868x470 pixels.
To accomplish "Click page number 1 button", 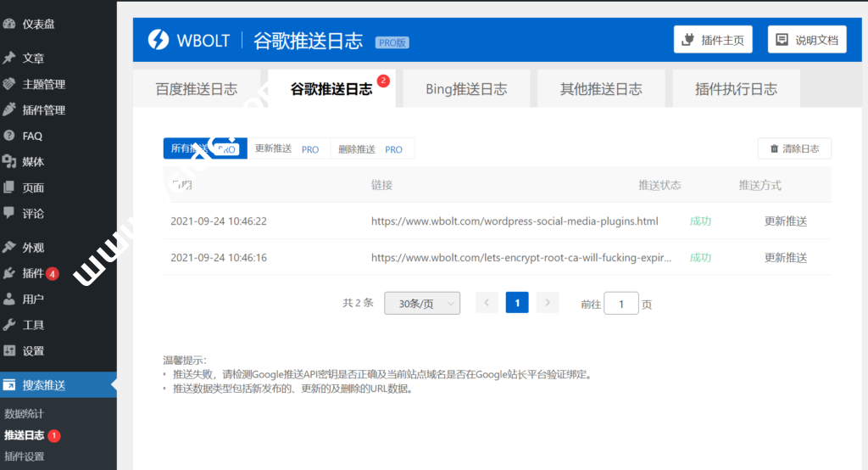I will pyautogui.click(x=517, y=302).
